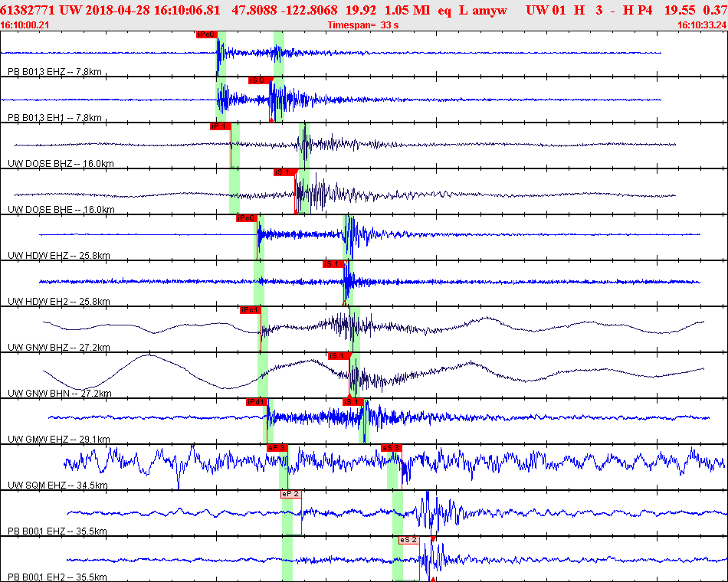Select the start time 16:10:00.21 label
This screenshot has width=728, height=582.
25,25
